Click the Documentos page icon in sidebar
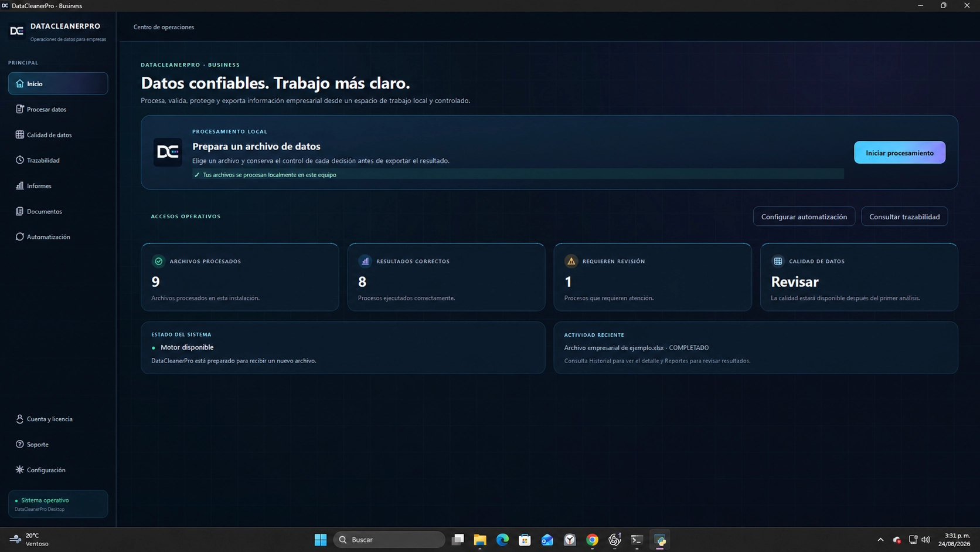This screenshot has width=980, height=552. point(19,211)
